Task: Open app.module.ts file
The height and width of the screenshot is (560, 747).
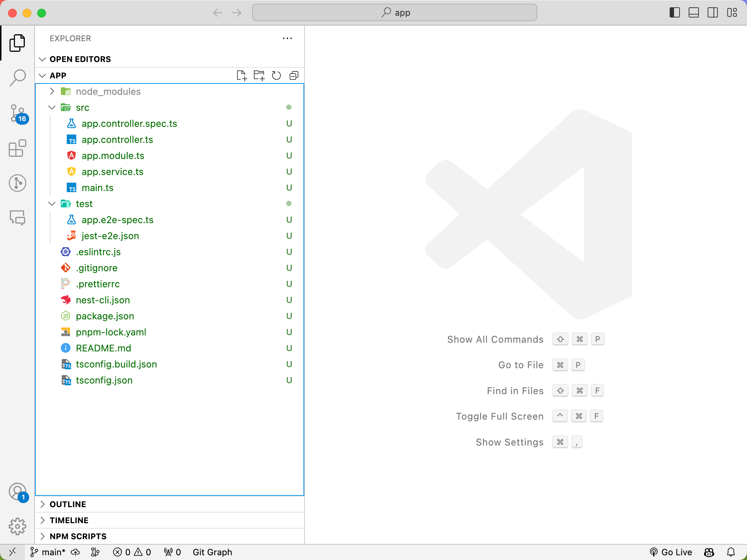Action: coord(113,156)
